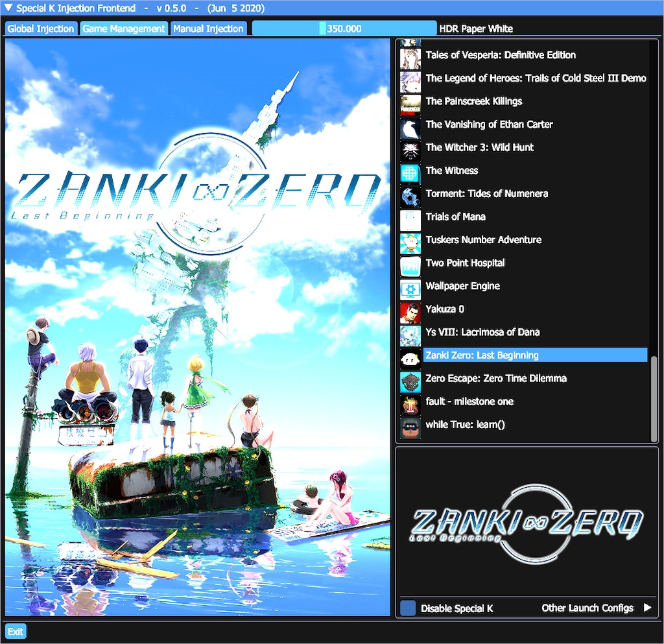
Task: Click The Painscreek Killings icon
Action: click(x=410, y=104)
